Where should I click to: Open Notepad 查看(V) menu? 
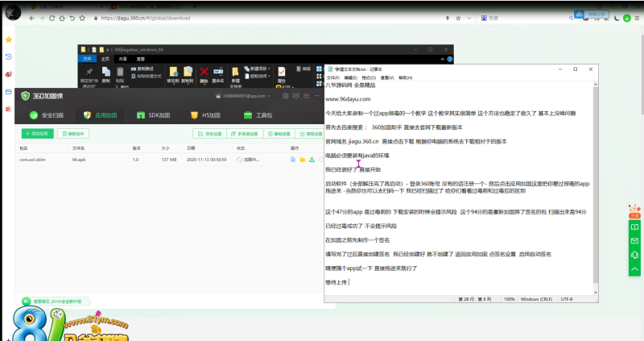pyautogui.click(x=387, y=77)
